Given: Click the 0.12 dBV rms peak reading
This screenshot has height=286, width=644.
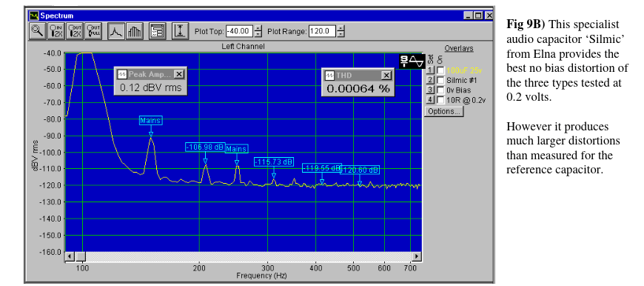Looking at the screenshot, I should pyautogui.click(x=150, y=87).
